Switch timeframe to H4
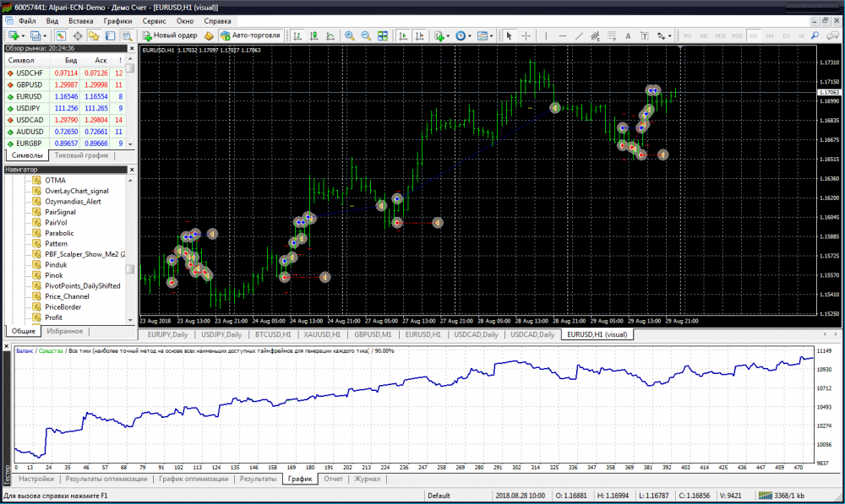Image resolution: width=845 pixels, height=504 pixels. pos(770,35)
